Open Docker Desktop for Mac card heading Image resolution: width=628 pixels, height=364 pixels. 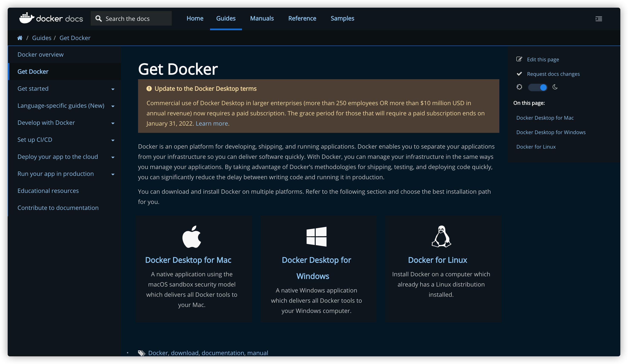click(188, 260)
